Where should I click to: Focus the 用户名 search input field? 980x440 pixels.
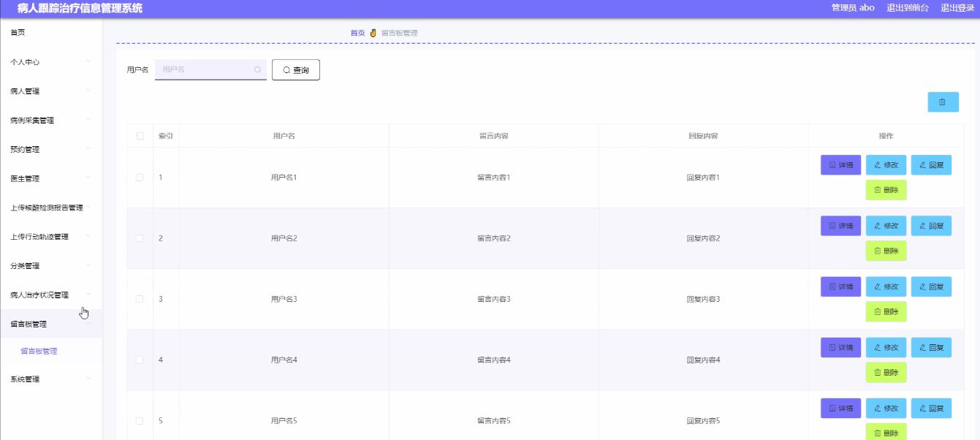210,69
